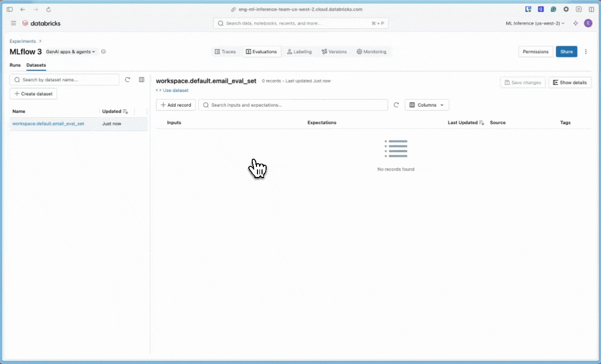This screenshot has height=364, width=601.
Task: Switch to the Labeling tab
Action: [x=299, y=52]
